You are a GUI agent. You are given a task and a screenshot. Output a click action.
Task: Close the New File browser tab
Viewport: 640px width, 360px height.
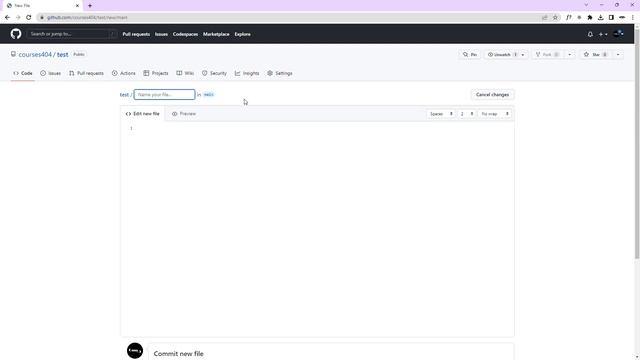tap(77, 6)
